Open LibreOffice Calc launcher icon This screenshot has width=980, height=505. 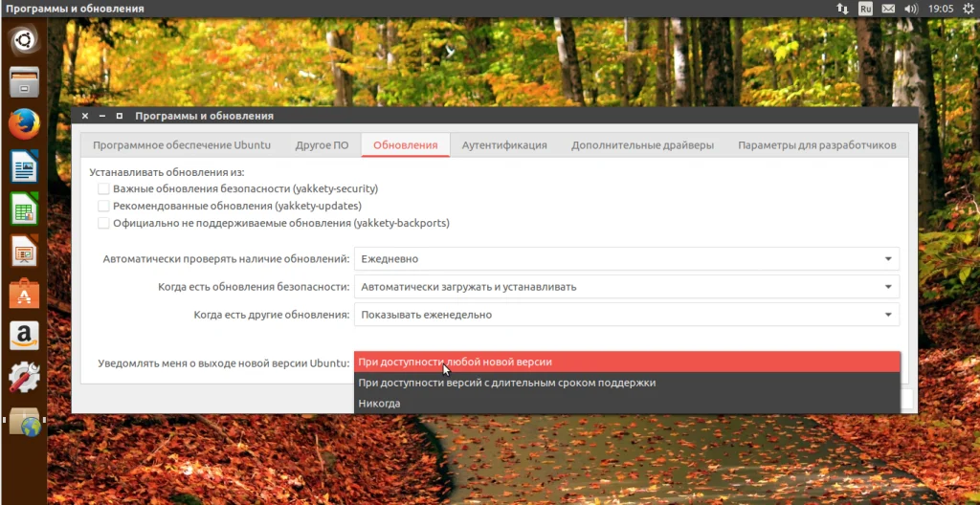24,209
